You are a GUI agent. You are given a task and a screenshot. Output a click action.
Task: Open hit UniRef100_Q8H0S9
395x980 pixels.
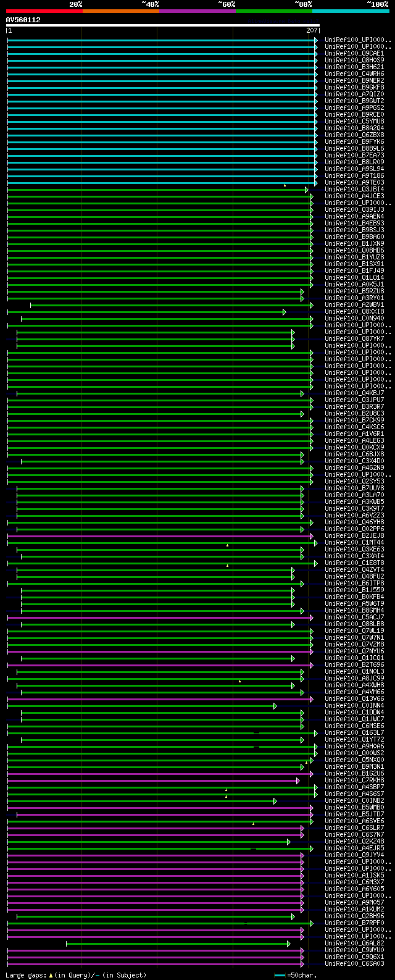(x=354, y=61)
